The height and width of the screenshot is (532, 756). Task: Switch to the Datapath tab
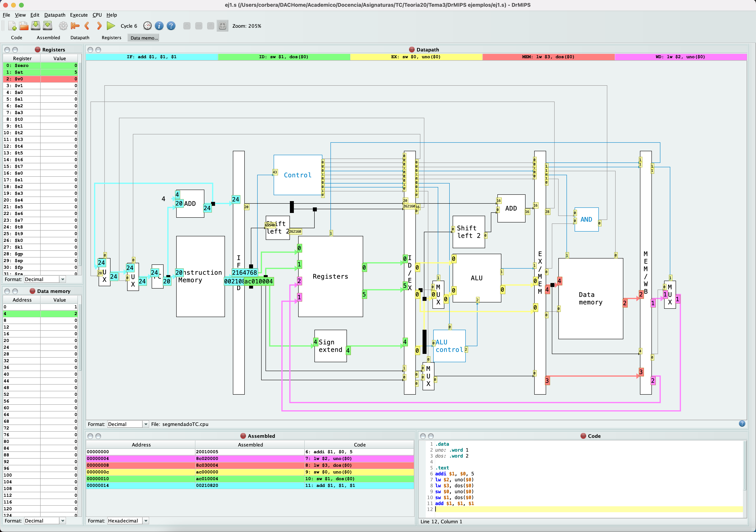(80, 38)
